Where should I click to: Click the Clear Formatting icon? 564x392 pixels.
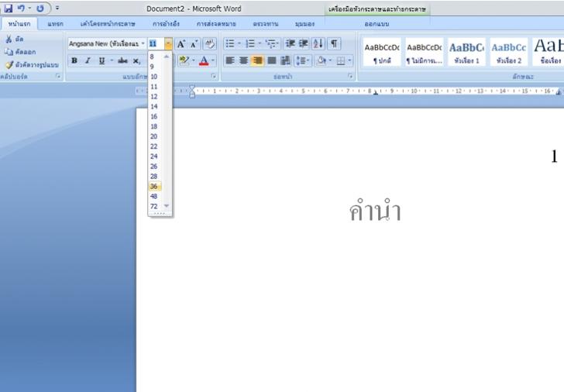[x=209, y=44]
